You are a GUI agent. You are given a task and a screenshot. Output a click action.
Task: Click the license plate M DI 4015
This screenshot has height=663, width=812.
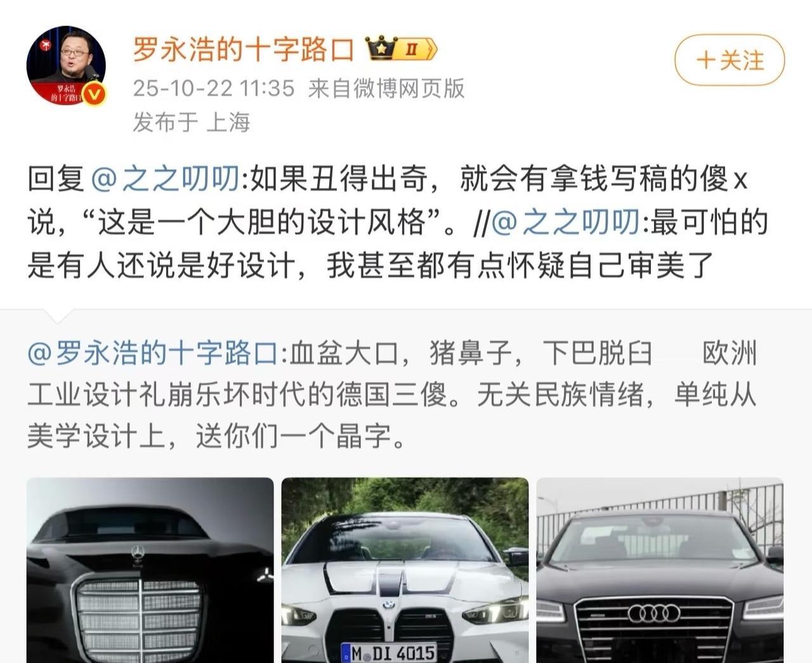point(388,653)
